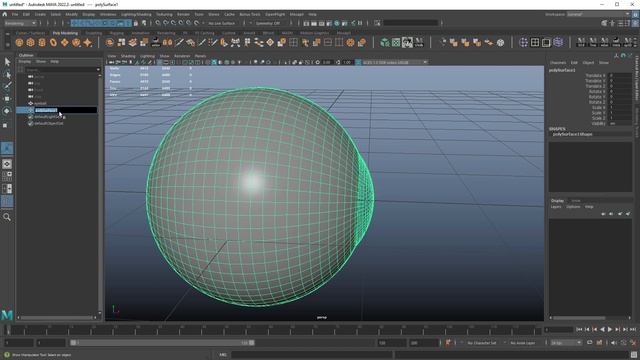Image resolution: width=640 pixels, height=360 pixels.
Task: Open the File menu
Action: click(x=15, y=14)
